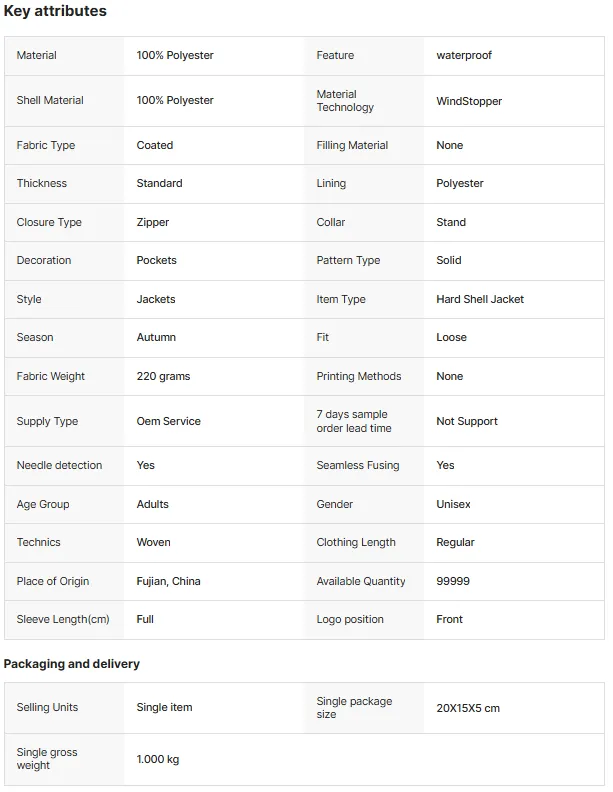The image size is (613, 792).
Task: Select the Fabric Type label
Action: coord(45,145)
